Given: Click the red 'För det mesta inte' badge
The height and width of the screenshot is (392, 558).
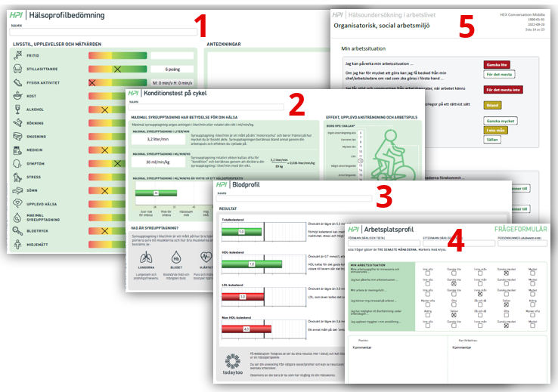Looking at the screenshot, I should coord(504,90).
